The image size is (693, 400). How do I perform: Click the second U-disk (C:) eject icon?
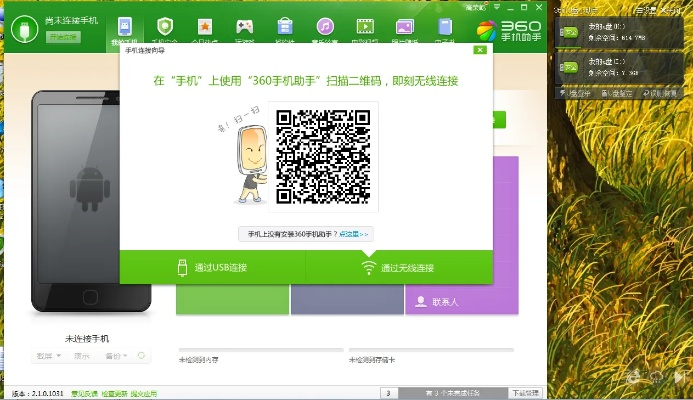(569, 67)
